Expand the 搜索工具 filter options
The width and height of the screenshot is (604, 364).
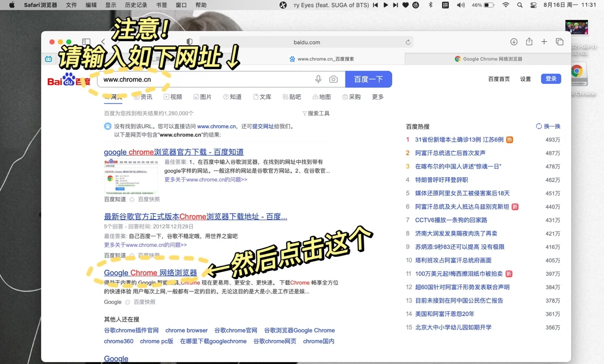click(316, 113)
